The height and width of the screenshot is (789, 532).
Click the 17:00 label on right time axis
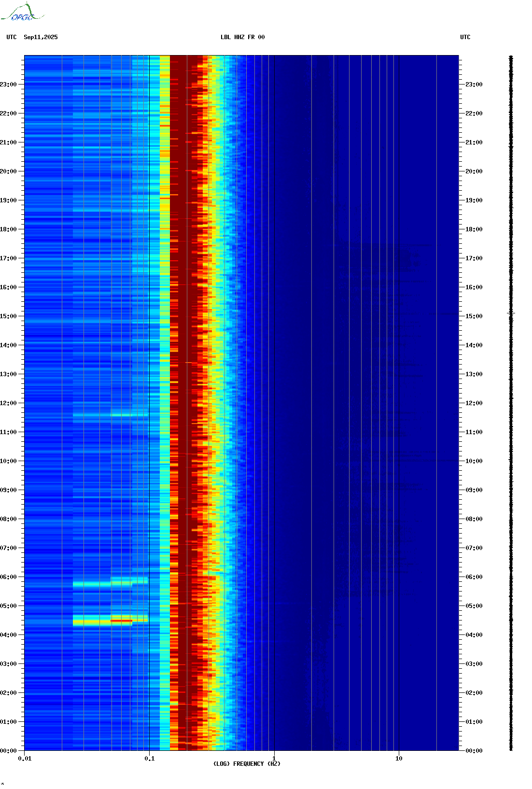[x=474, y=258]
